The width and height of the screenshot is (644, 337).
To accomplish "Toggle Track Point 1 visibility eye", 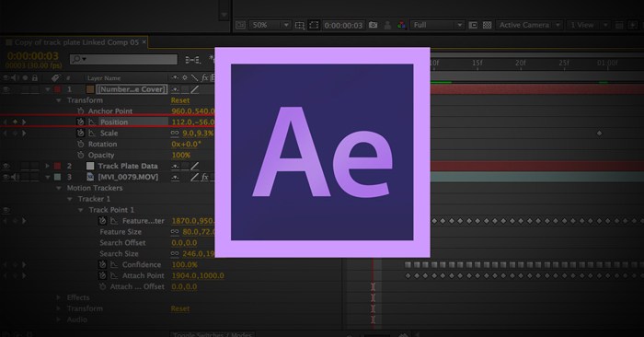I will (x=6, y=210).
